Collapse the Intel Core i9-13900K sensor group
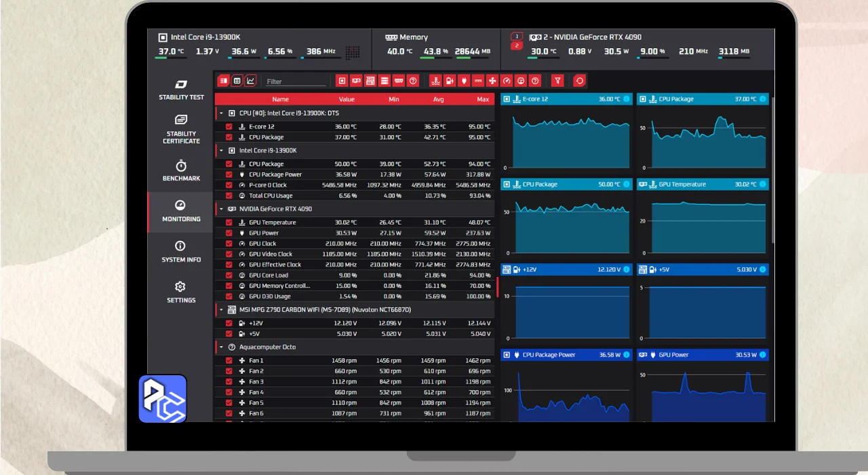Viewport: 868px width, 475px height. [x=221, y=151]
